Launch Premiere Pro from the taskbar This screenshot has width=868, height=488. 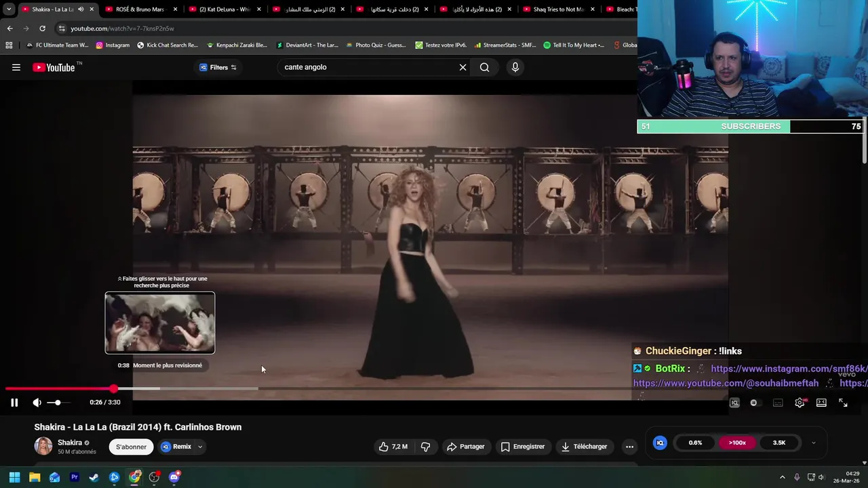click(x=75, y=477)
